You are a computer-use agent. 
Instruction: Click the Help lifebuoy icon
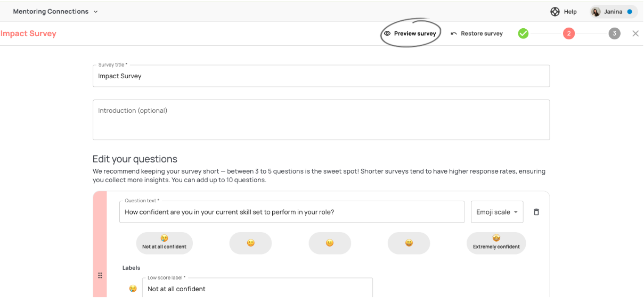pyautogui.click(x=555, y=12)
